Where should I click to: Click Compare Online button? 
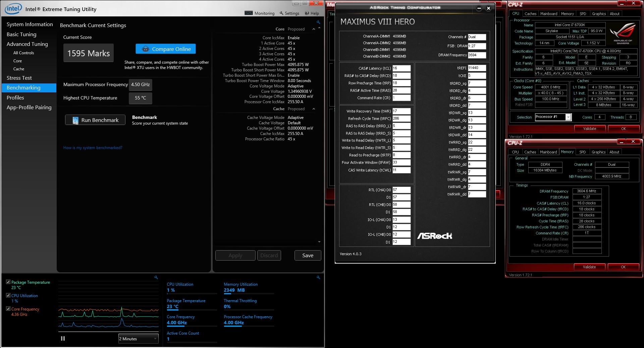[x=166, y=49]
